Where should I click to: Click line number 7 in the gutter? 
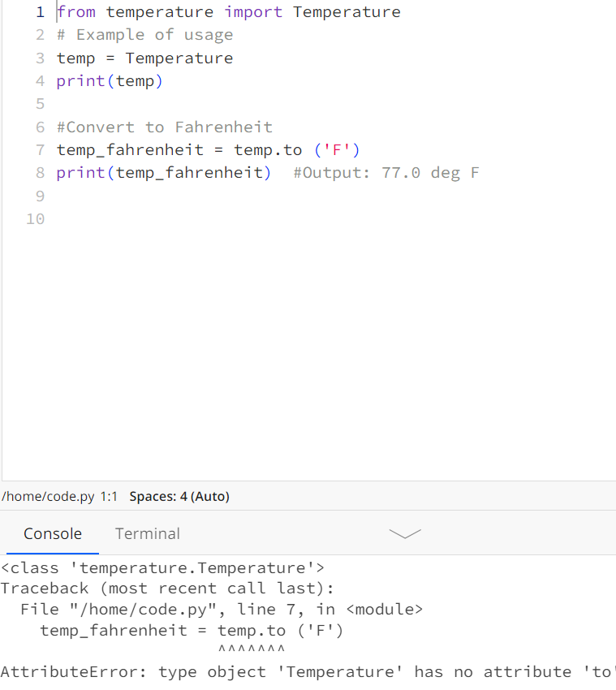pos(40,149)
